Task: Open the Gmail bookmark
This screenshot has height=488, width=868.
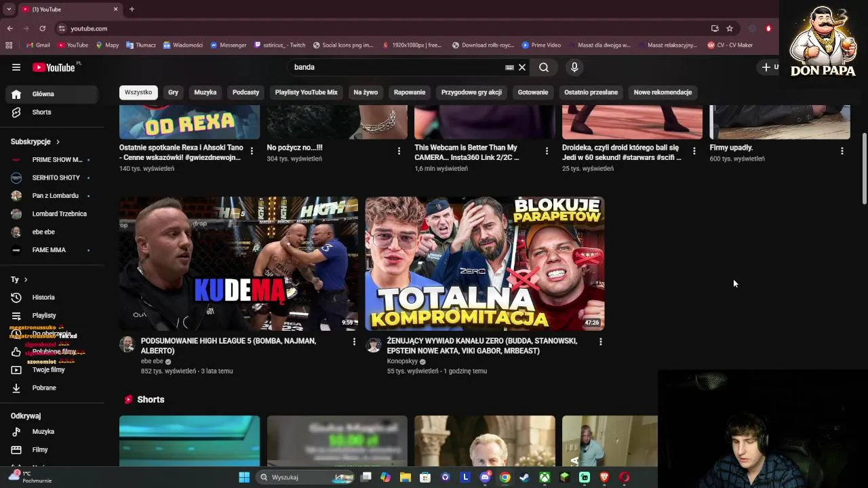Action: point(38,45)
